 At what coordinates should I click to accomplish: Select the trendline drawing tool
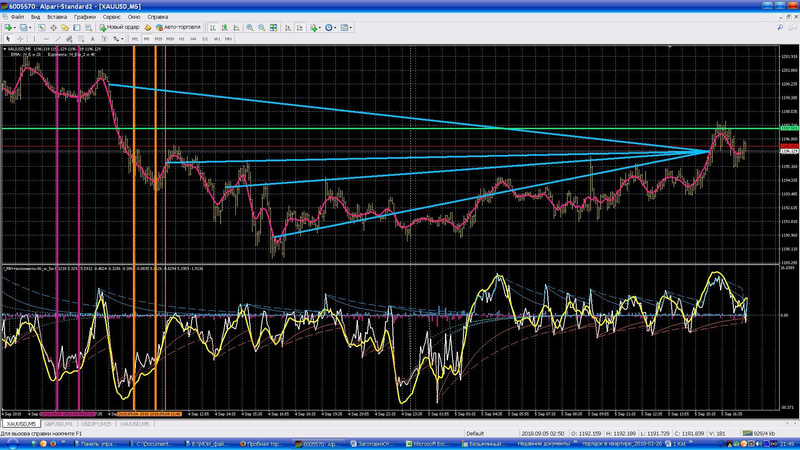(x=59, y=38)
